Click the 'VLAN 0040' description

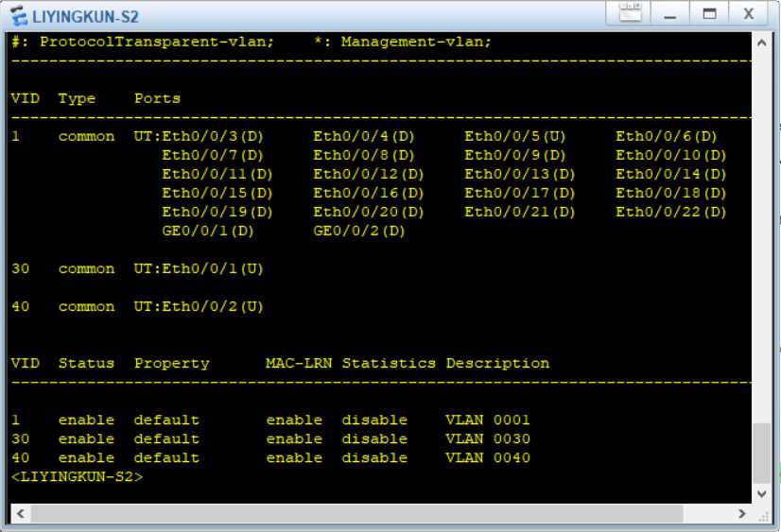tap(488, 458)
